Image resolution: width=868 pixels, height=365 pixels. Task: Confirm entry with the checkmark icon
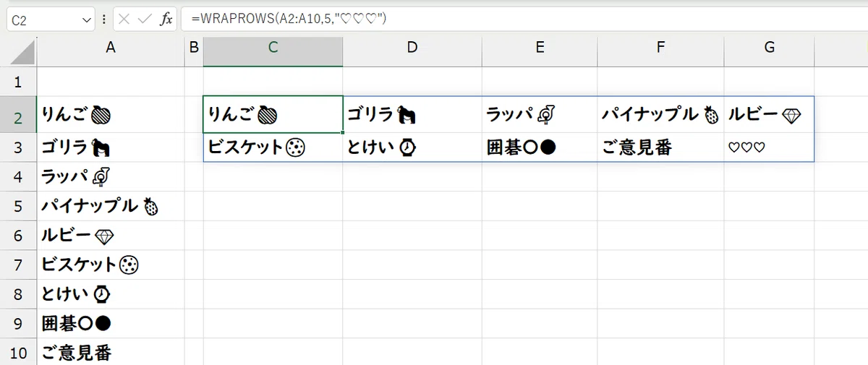coord(145,20)
